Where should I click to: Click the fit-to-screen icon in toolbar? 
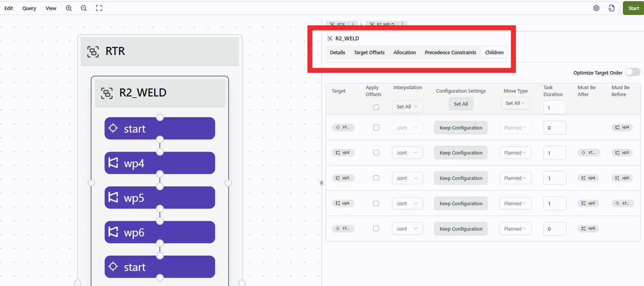tap(99, 8)
